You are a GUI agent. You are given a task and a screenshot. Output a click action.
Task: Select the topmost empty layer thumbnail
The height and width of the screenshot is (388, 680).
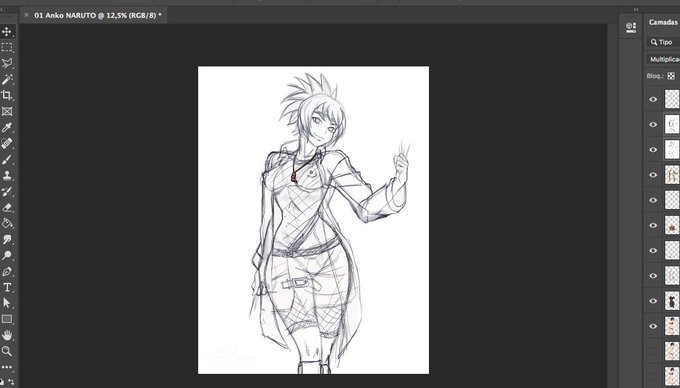[x=672, y=99]
